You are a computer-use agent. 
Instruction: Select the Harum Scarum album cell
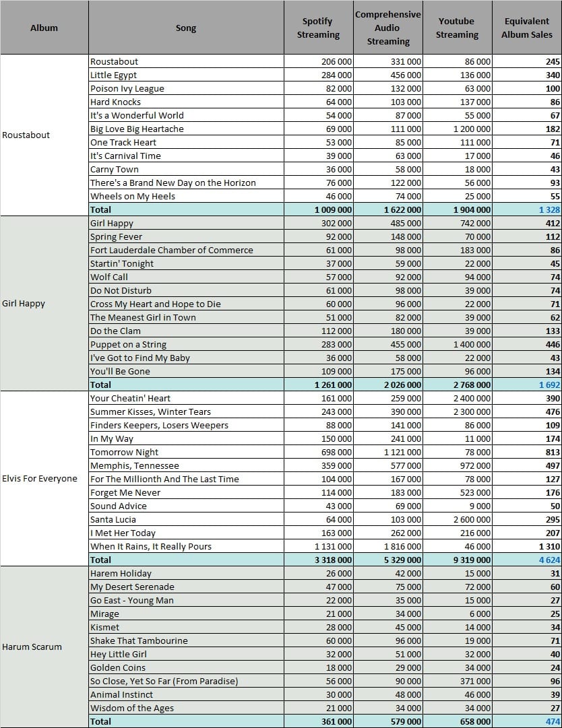point(44,647)
